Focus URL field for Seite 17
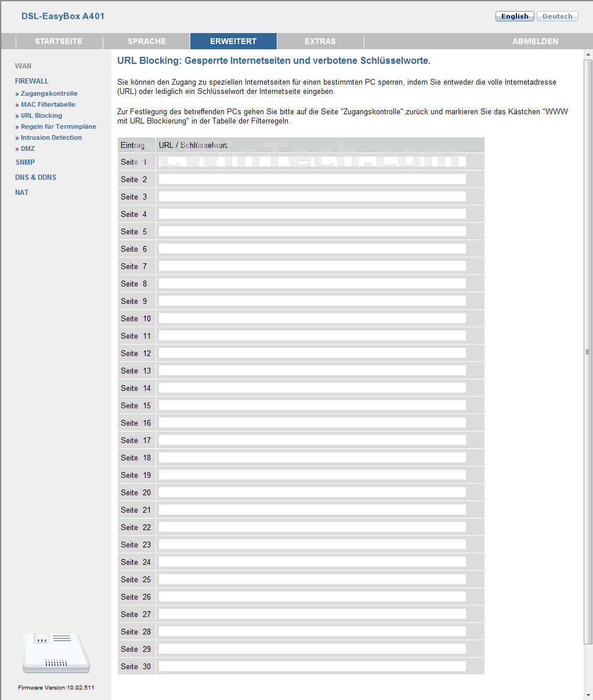Screen dimensions: 593x700 click(312, 440)
